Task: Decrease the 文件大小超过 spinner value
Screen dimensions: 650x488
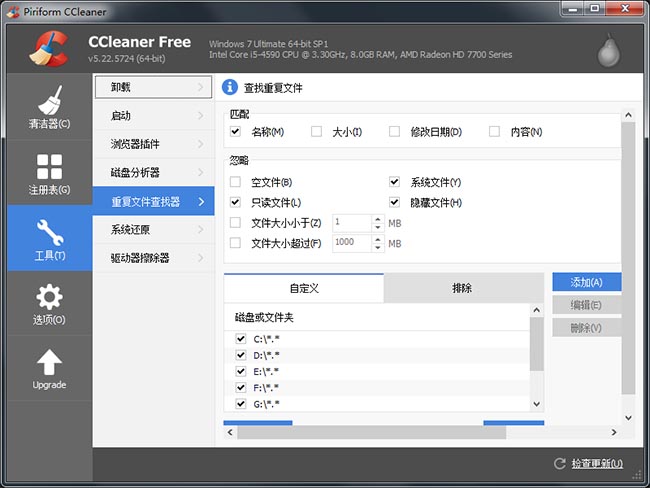Action: pos(377,248)
